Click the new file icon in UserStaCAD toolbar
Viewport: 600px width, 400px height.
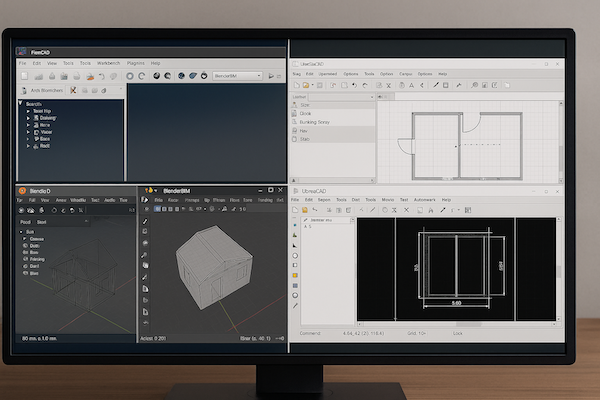click(x=297, y=85)
